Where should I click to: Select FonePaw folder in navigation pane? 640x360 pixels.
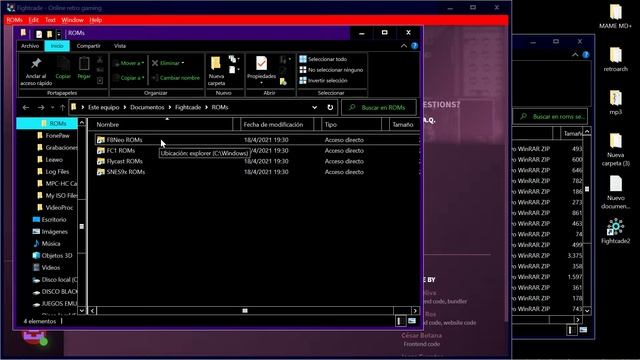pyautogui.click(x=53, y=136)
